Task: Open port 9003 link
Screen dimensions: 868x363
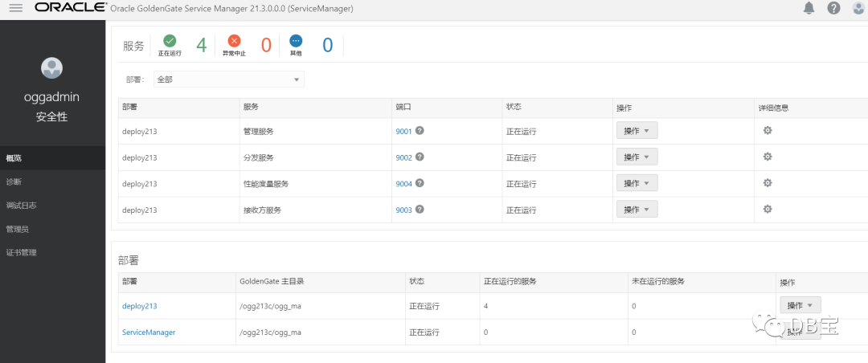Action: [403, 210]
